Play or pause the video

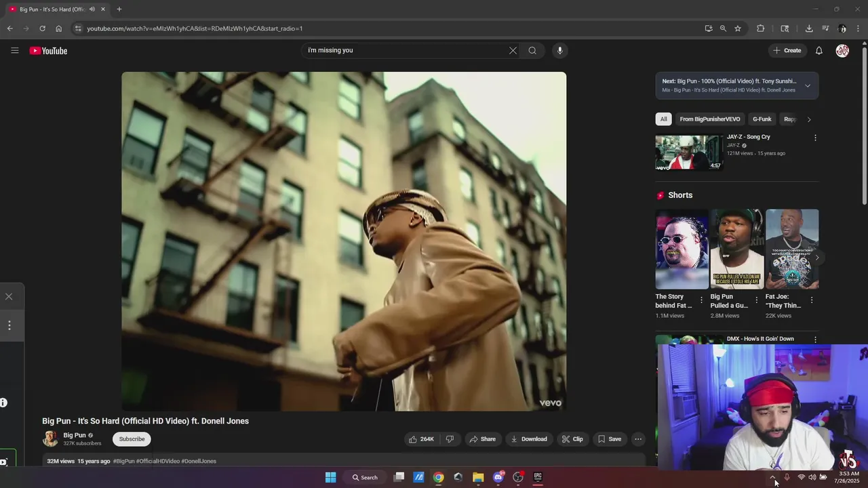(x=344, y=241)
